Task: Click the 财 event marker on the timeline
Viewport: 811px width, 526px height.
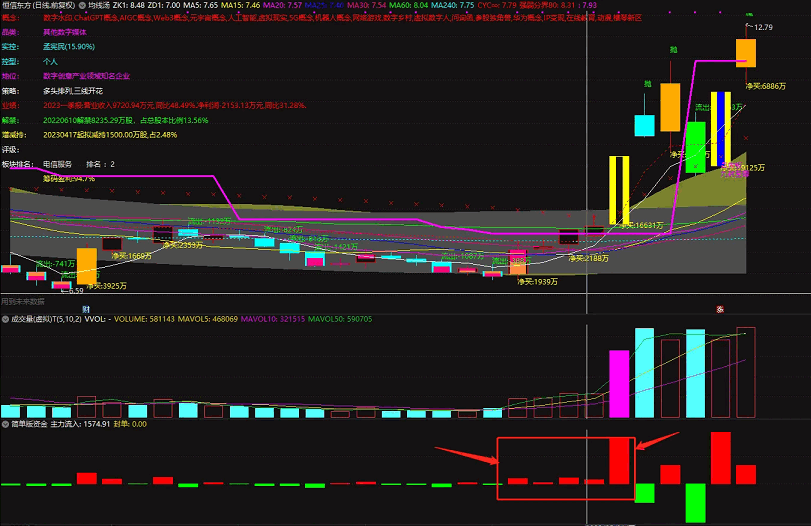Action: click(86, 309)
